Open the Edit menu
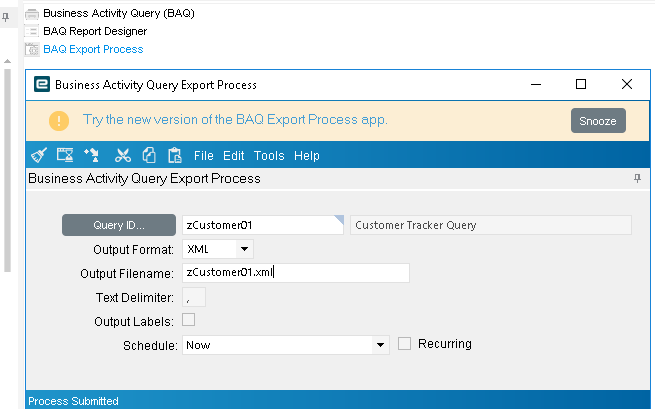Viewport: 655px width, 409px height. click(x=234, y=156)
